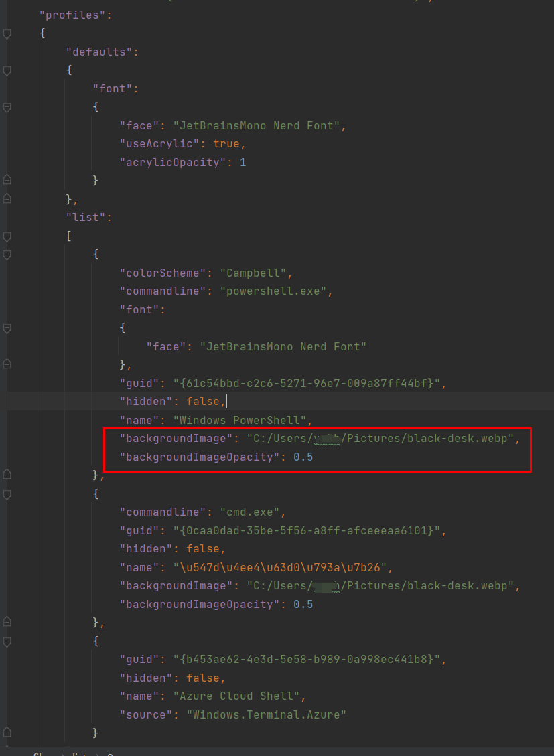The width and height of the screenshot is (554, 756).
Task: Click the acrylicOpacity value 1
Action: click(243, 163)
